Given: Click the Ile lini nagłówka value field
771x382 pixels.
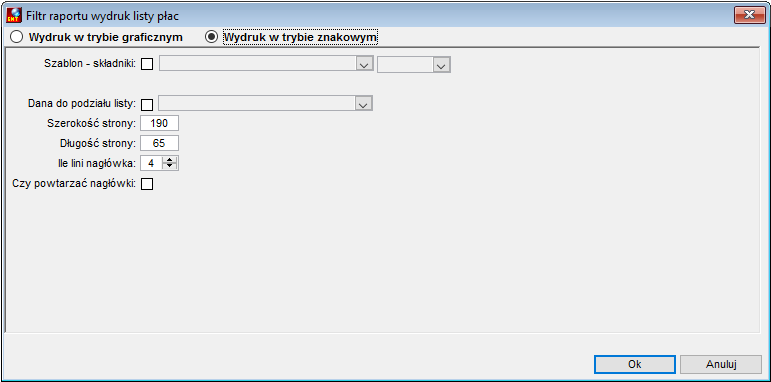Looking at the screenshot, I should (x=151, y=163).
